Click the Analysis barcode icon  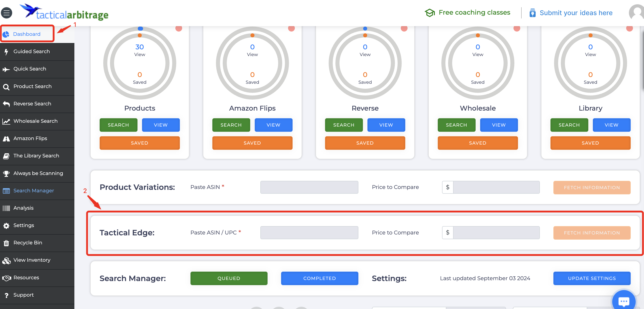(x=6, y=208)
